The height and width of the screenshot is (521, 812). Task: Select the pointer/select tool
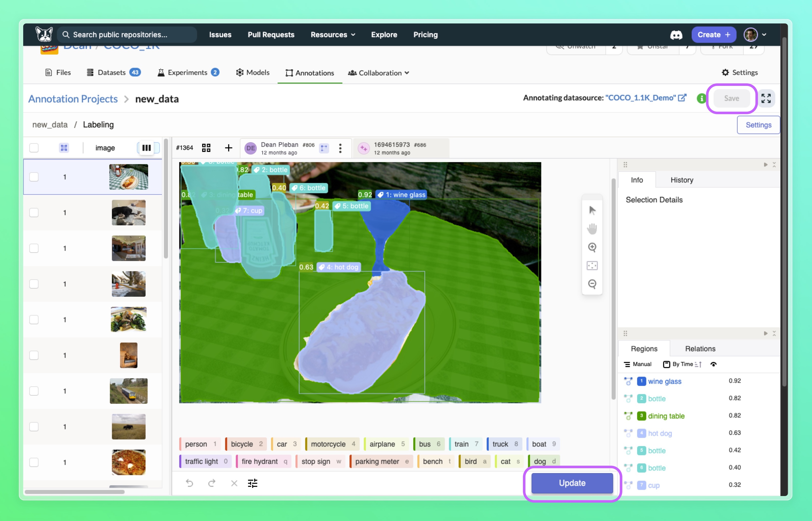[591, 210]
